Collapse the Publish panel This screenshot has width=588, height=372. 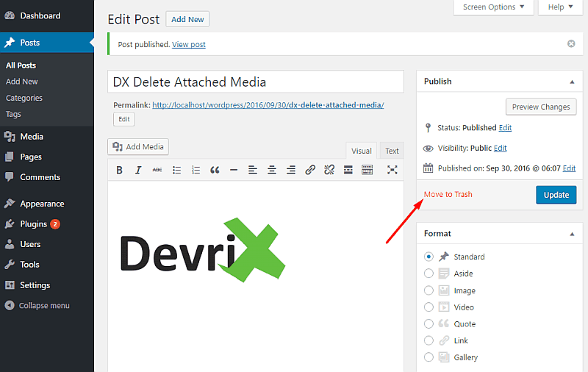pos(572,82)
